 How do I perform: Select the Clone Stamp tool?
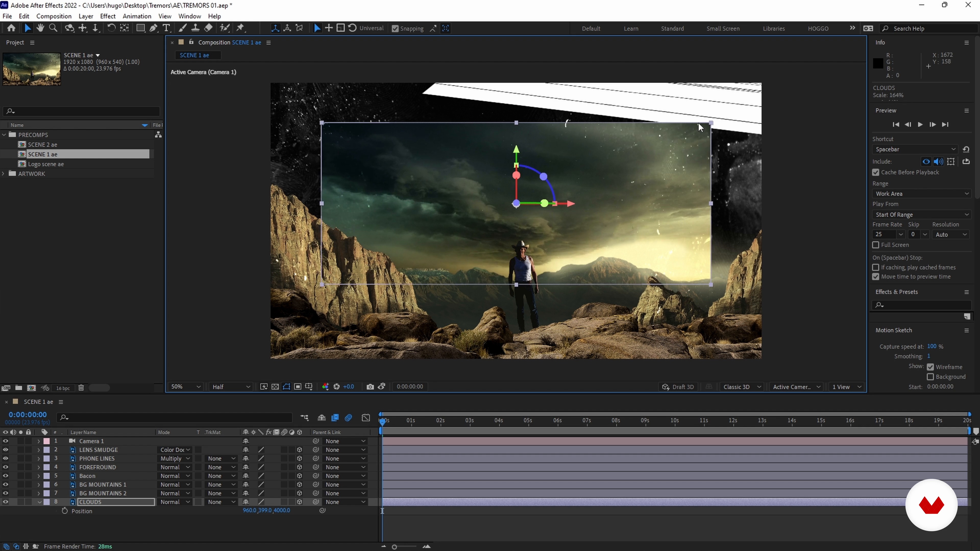pos(195,28)
